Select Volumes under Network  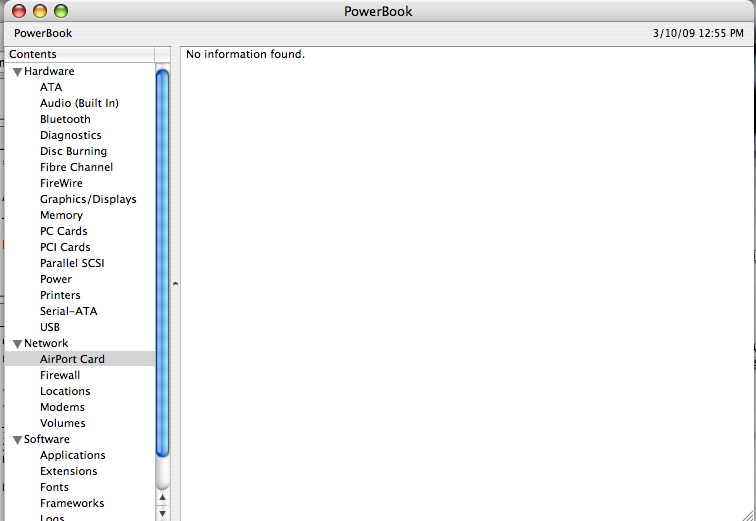63,423
